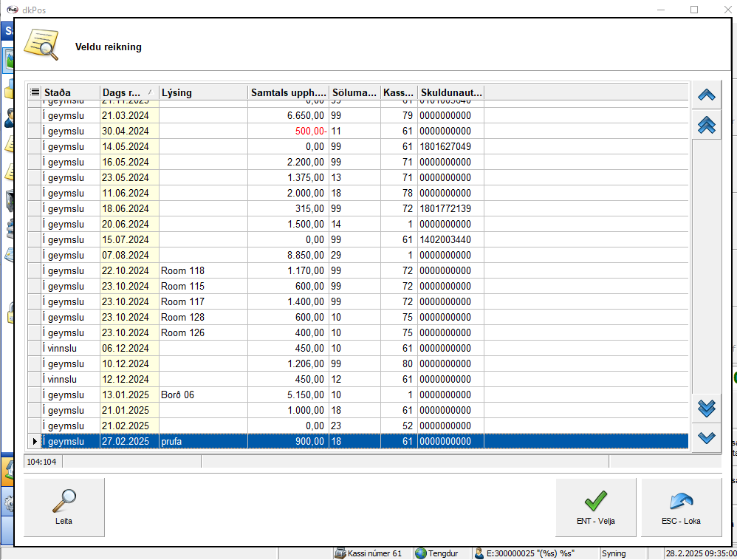The image size is (737, 560).
Task: Click the Skuldunaut... column header
Action: [450, 92]
